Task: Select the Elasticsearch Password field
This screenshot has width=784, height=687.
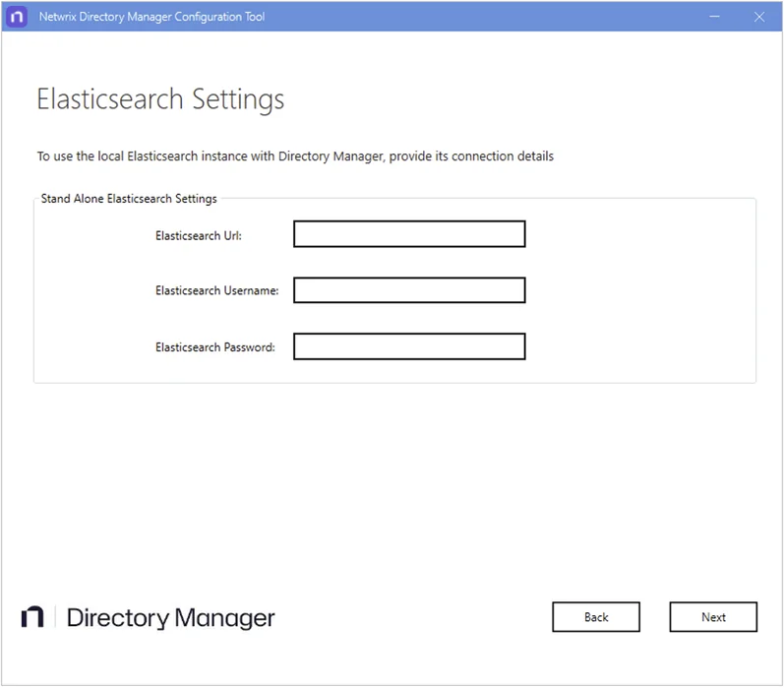Action: 409,346
